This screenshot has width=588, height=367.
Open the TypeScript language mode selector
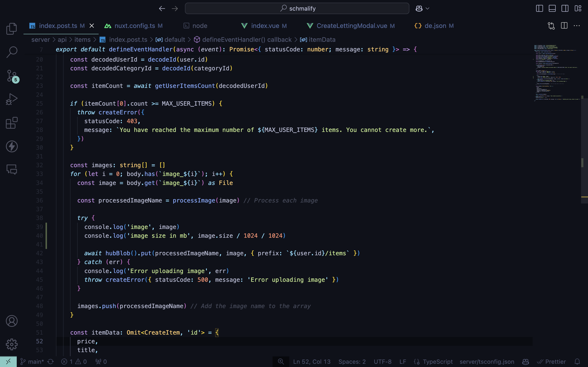click(x=438, y=362)
